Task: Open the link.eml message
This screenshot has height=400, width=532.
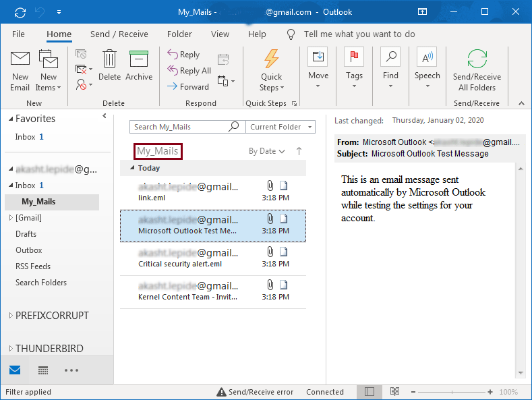Action: (x=213, y=192)
